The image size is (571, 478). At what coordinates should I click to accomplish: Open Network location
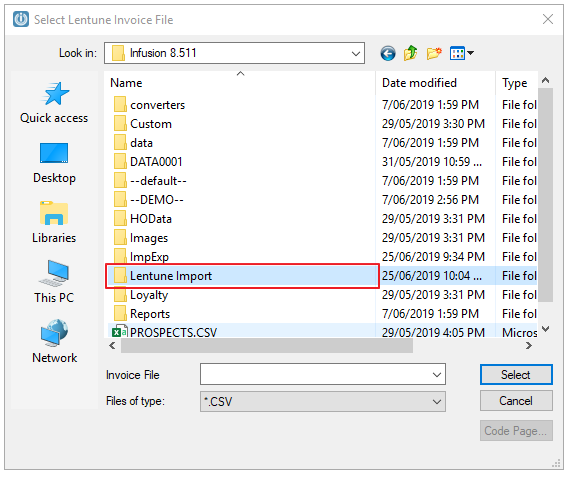point(54,342)
